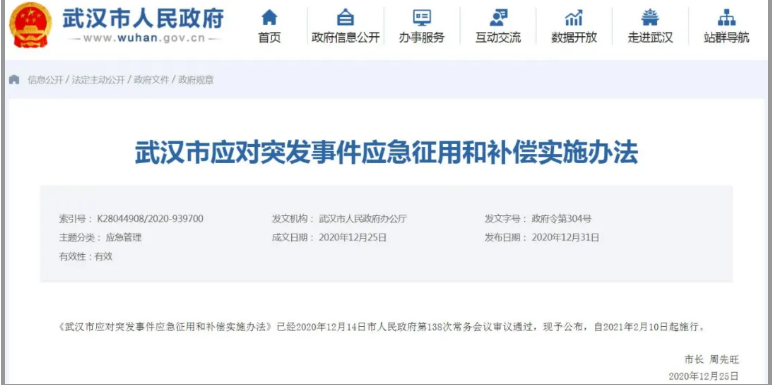Click the 有效性：有效 validity text
This screenshot has height=385, width=772.
click(86, 257)
